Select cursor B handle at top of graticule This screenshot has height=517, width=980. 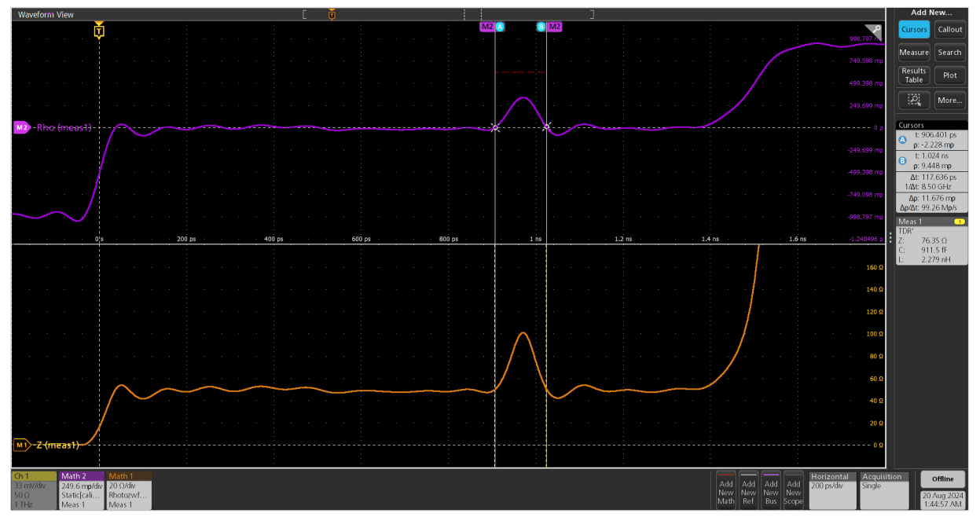pos(541,27)
